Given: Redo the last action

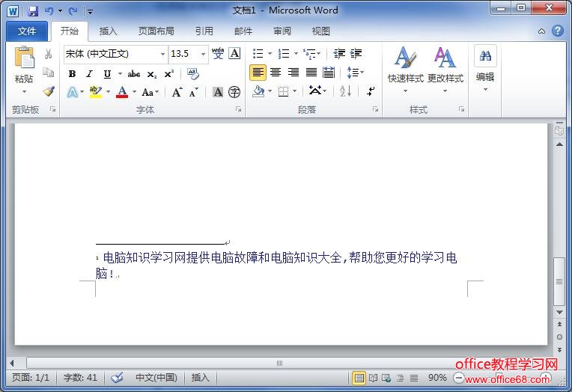Looking at the screenshot, I should pos(73,11).
